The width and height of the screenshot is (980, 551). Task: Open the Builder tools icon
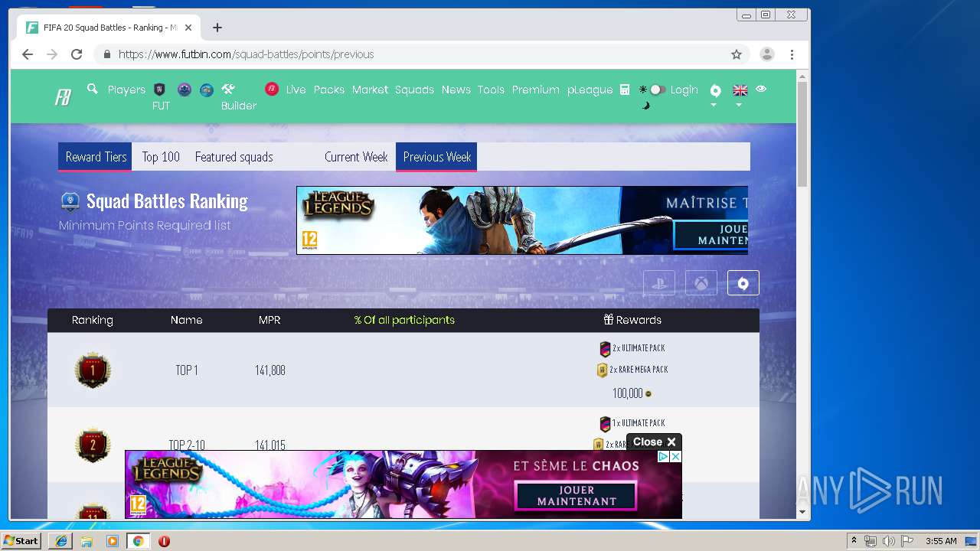coord(228,89)
